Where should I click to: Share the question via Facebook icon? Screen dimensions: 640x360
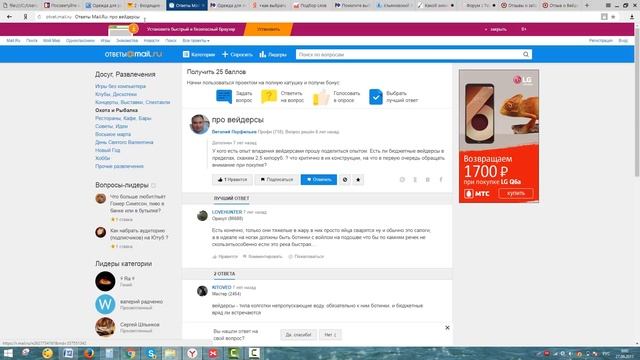(x=441, y=180)
